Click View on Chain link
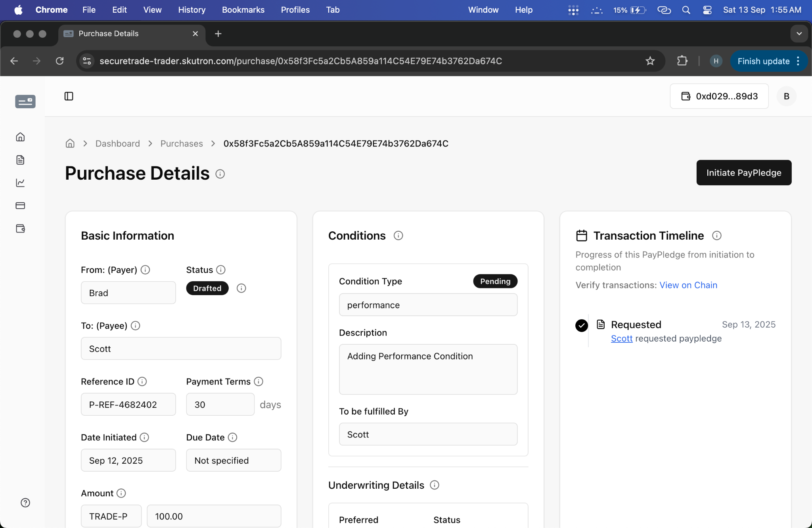812x528 pixels. (688, 285)
